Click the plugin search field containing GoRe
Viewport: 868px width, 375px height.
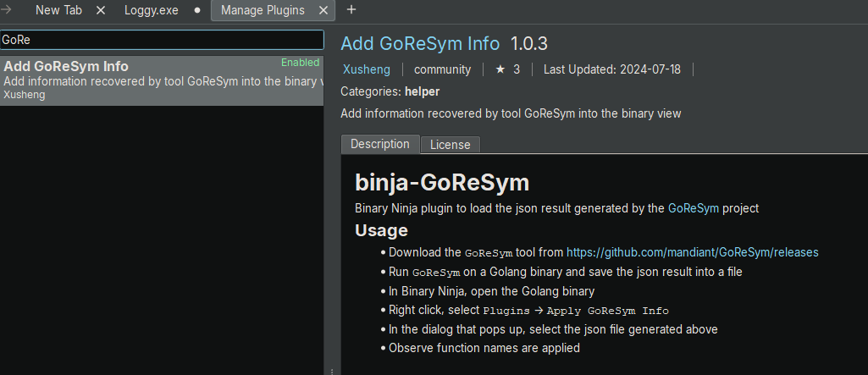pos(162,41)
